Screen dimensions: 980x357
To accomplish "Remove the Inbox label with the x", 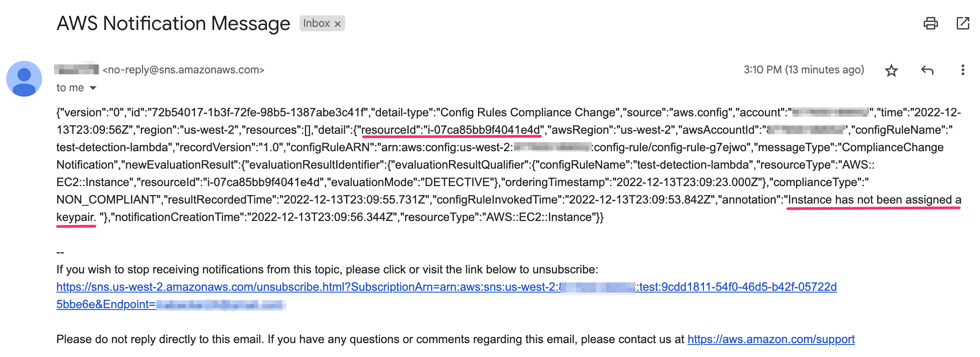I will point(338,24).
